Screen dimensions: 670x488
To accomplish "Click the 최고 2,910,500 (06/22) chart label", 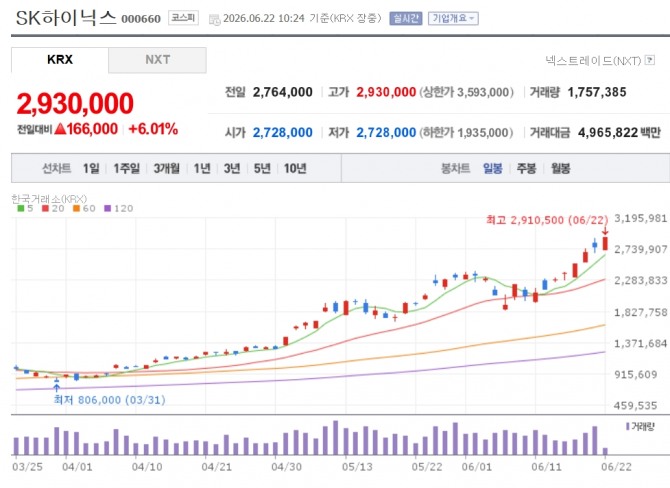I will (x=547, y=220).
